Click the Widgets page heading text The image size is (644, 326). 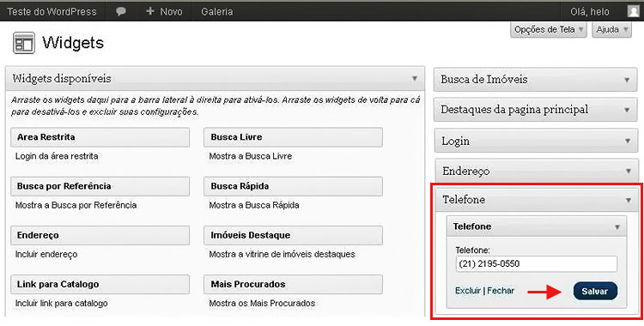(x=73, y=43)
